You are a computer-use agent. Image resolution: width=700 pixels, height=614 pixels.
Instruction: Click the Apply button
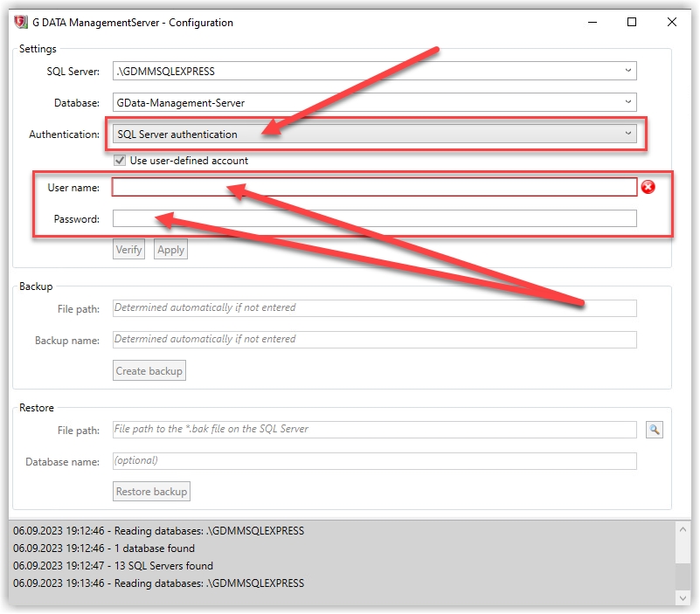tap(170, 250)
